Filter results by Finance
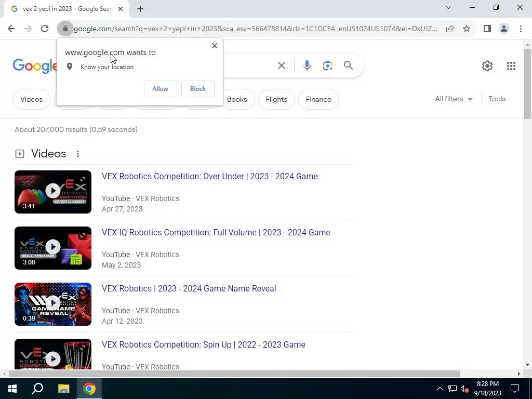This screenshot has width=532, height=399. click(318, 99)
